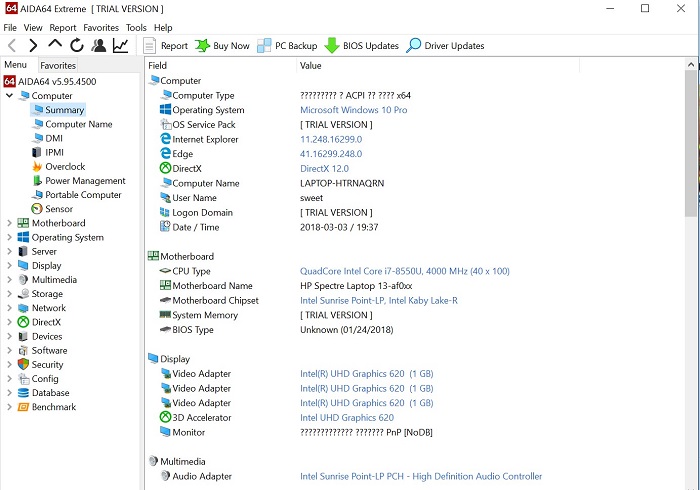Viewport: 700px width, 490px height.
Task: Open the File menu
Action: pos(10,28)
